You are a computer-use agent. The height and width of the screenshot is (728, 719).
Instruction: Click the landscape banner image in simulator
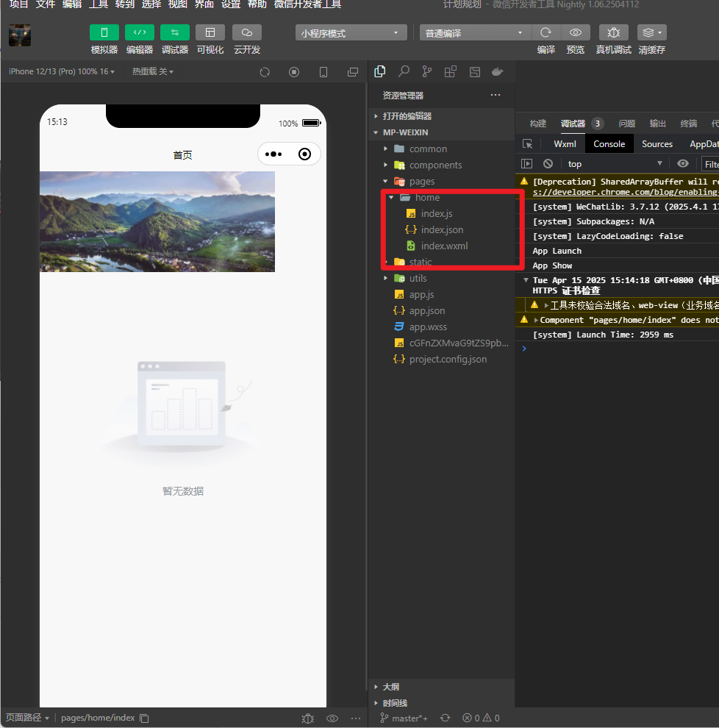pos(157,221)
